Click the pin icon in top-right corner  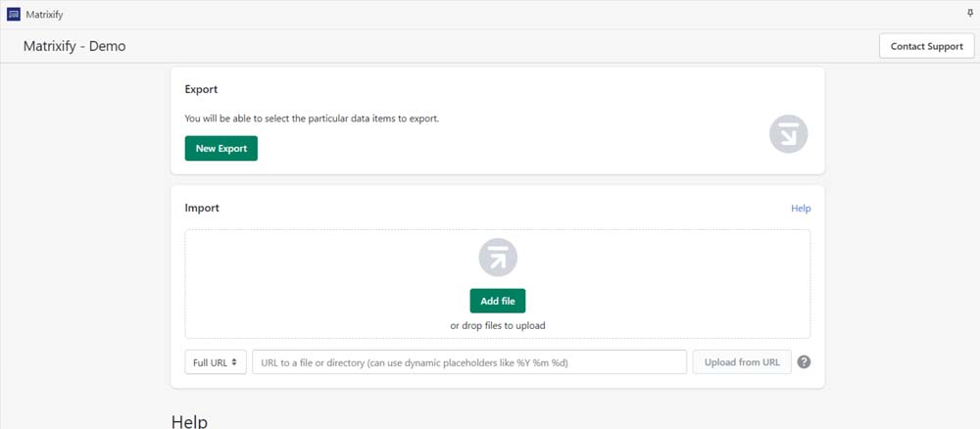coord(970,13)
